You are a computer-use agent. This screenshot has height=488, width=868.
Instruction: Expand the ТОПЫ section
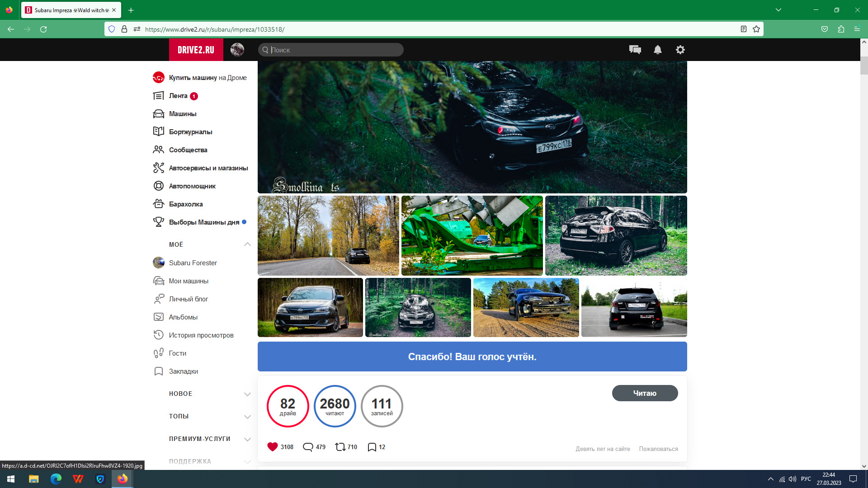coord(247,416)
